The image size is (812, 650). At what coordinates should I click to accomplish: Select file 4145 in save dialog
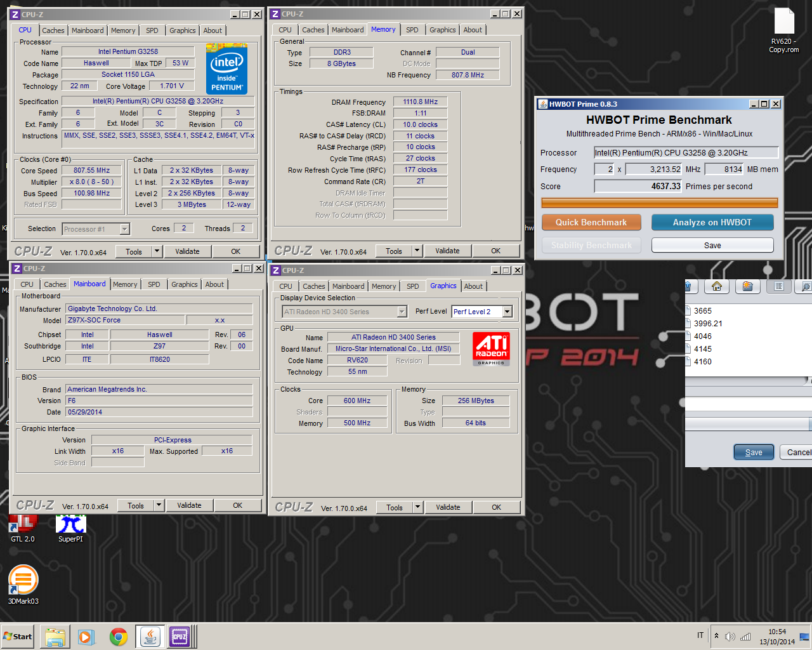(x=702, y=349)
